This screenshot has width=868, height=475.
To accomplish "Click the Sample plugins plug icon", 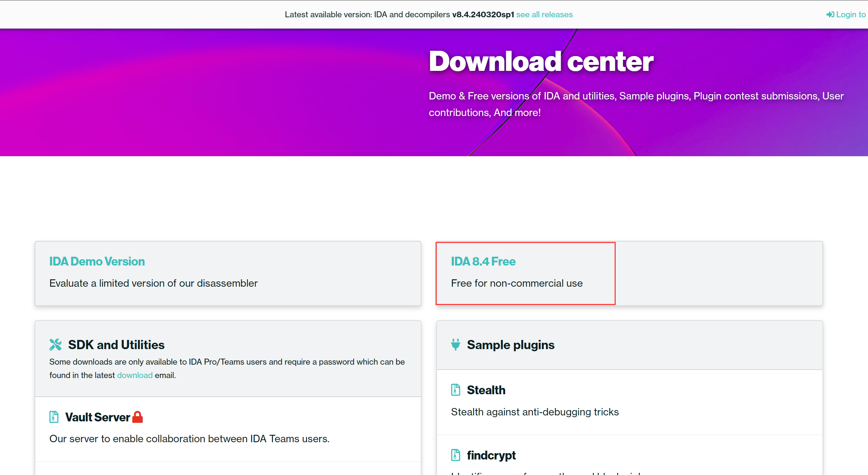I will click(x=455, y=345).
